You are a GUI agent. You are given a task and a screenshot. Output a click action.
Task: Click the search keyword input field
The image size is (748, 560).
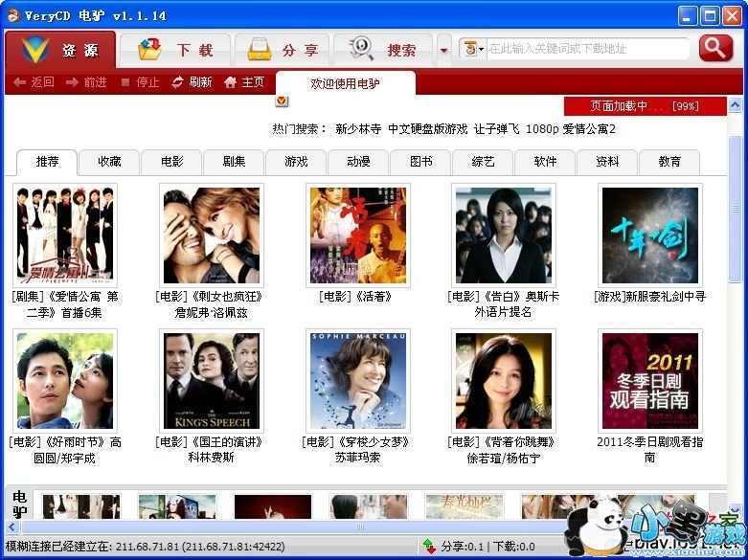pos(586,49)
